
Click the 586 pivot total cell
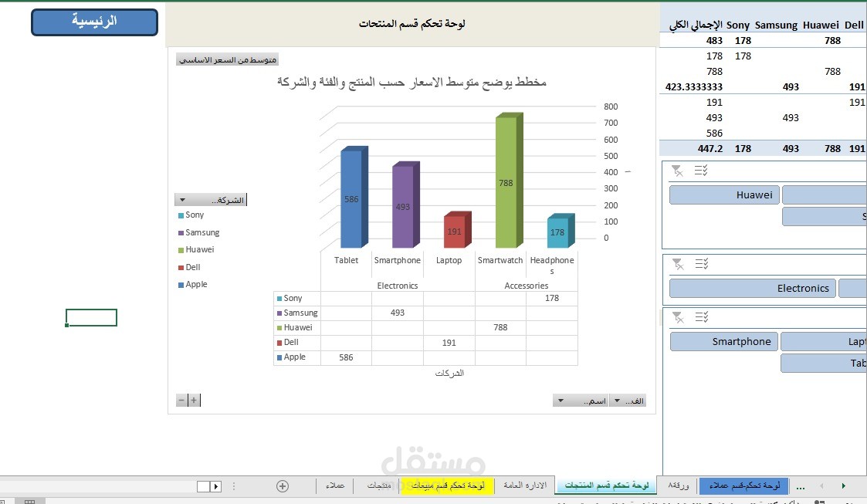click(x=714, y=134)
